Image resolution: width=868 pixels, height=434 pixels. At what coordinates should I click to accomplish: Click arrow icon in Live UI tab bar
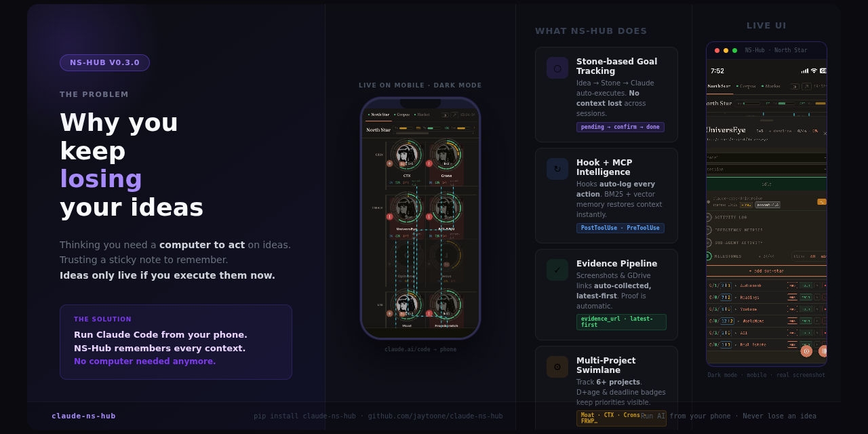[806, 86]
